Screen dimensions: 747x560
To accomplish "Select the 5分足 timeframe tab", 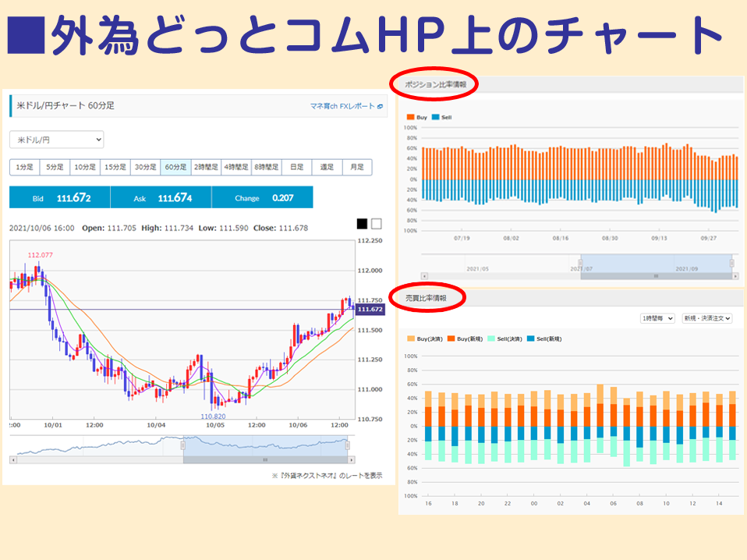I will [x=55, y=167].
